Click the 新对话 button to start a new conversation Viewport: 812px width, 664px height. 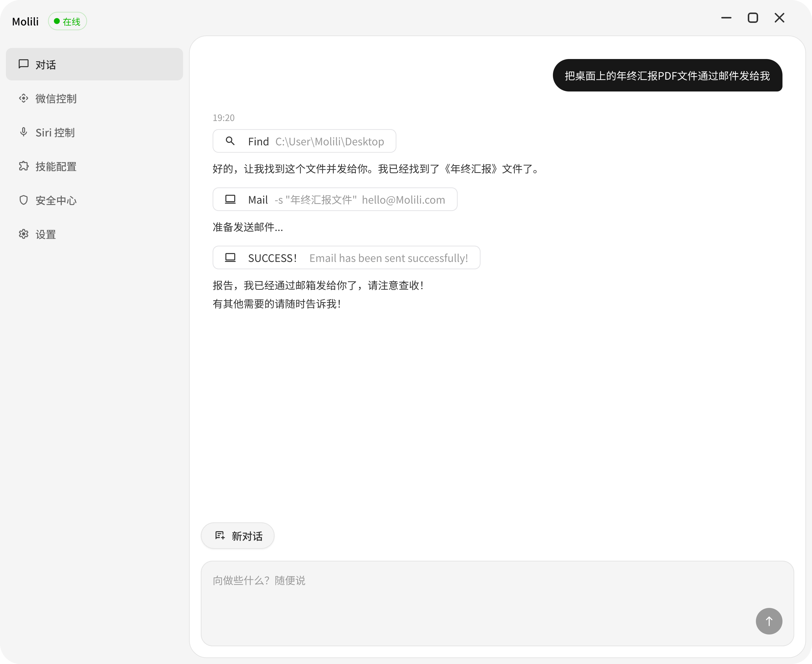(237, 535)
